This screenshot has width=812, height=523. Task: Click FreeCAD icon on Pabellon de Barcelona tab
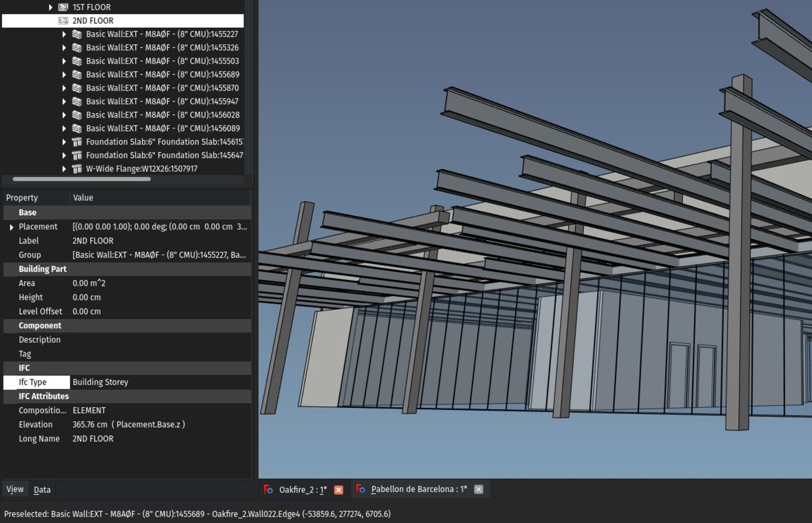(x=360, y=490)
